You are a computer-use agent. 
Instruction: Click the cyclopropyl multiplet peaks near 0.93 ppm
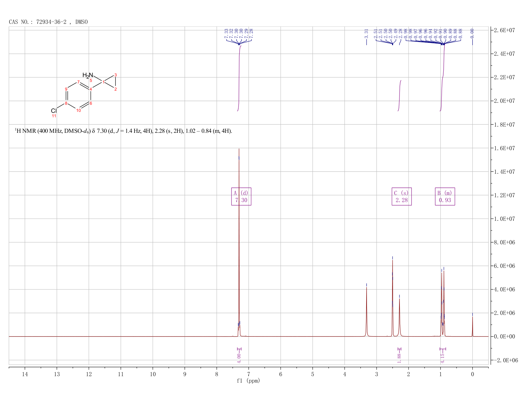(x=443, y=303)
